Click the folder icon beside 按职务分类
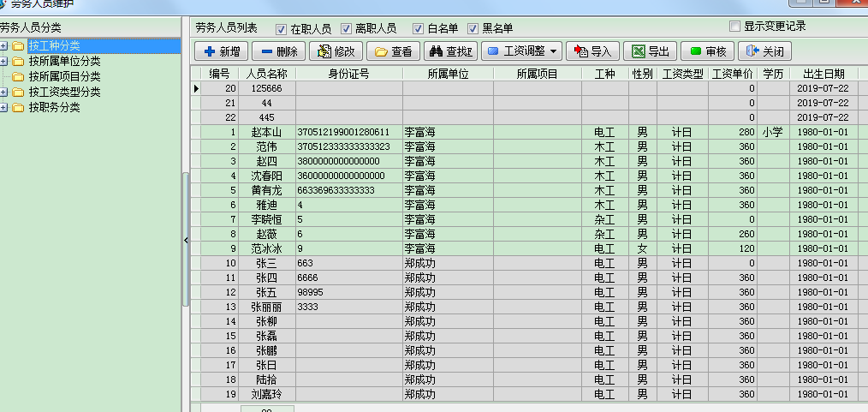Viewport: 868px width, 412px height. (18, 108)
